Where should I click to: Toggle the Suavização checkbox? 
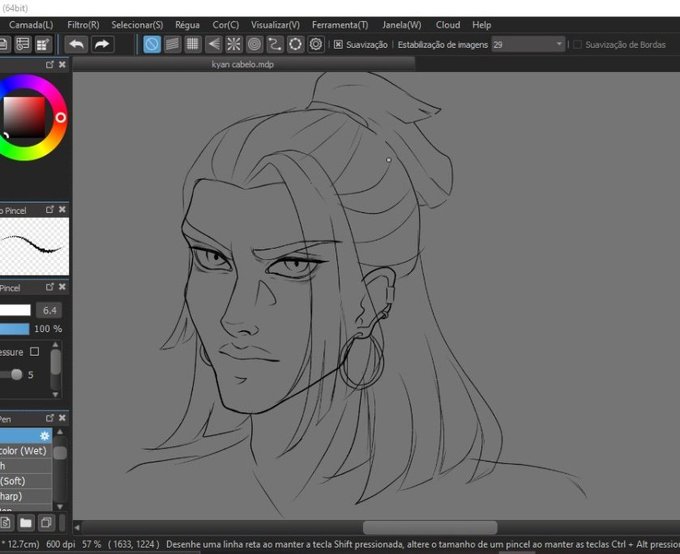[x=338, y=45]
